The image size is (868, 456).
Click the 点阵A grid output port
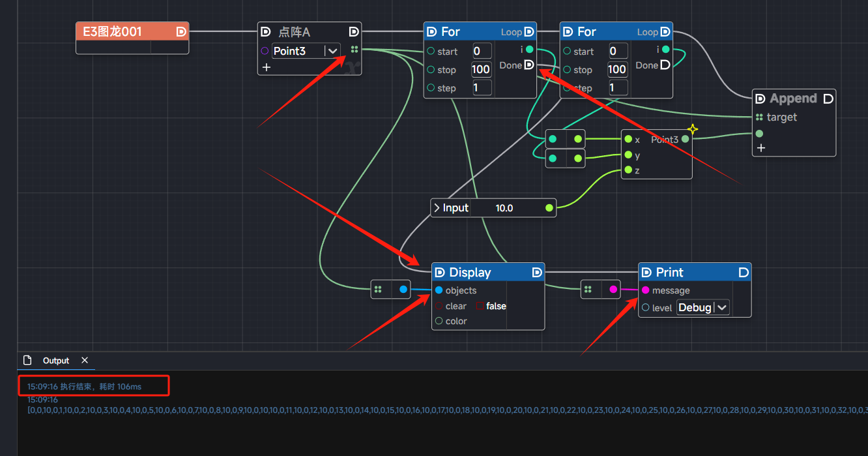coord(354,50)
